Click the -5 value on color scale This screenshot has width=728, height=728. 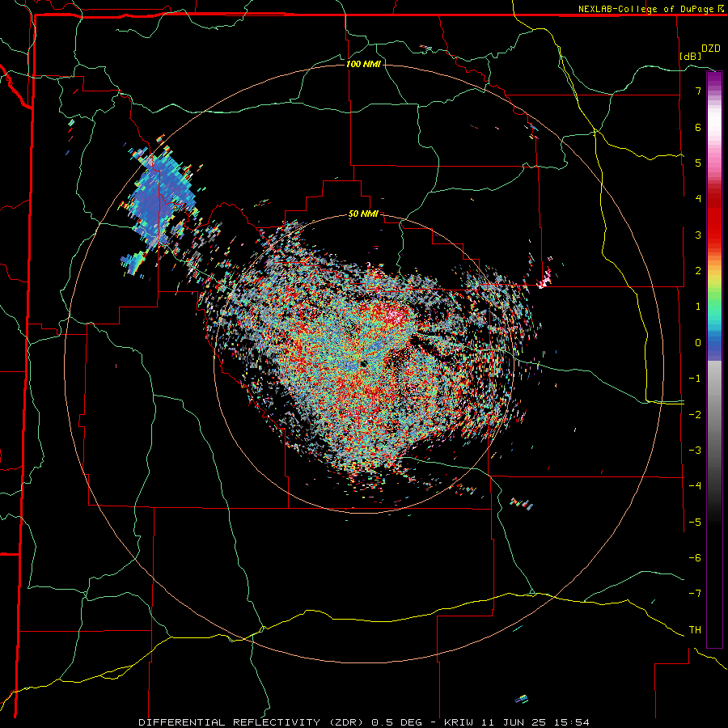tap(695, 523)
